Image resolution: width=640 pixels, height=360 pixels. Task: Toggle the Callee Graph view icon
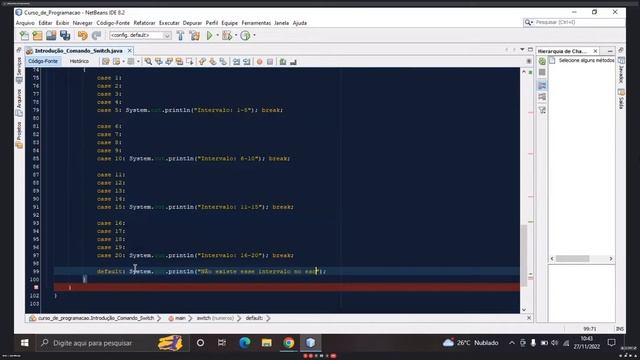(x=542, y=97)
